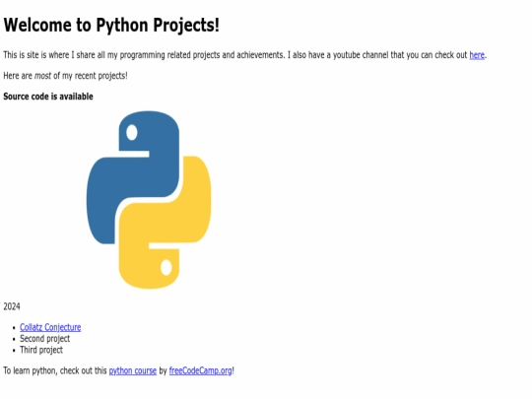This screenshot has height=399, width=532.
Task: Click the '2024' year label
Action: point(12,306)
